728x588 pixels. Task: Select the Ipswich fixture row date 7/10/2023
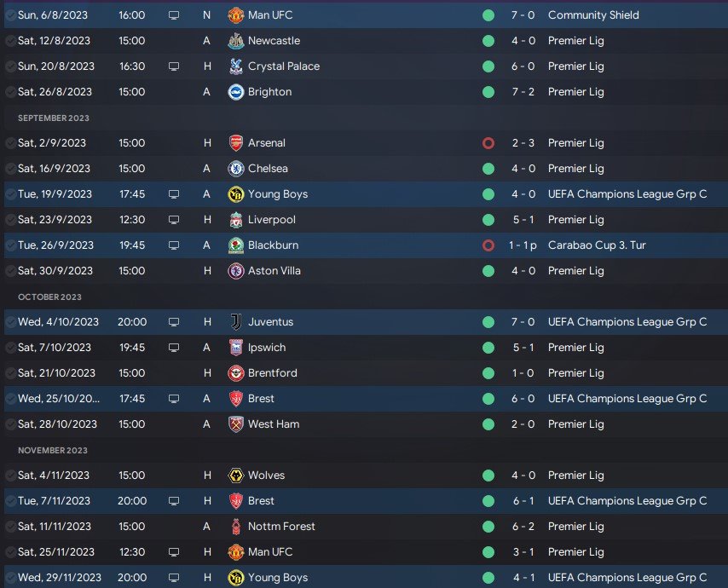click(51, 348)
